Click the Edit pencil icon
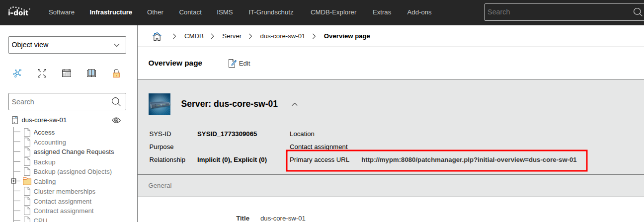 pyautogui.click(x=232, y=63)
